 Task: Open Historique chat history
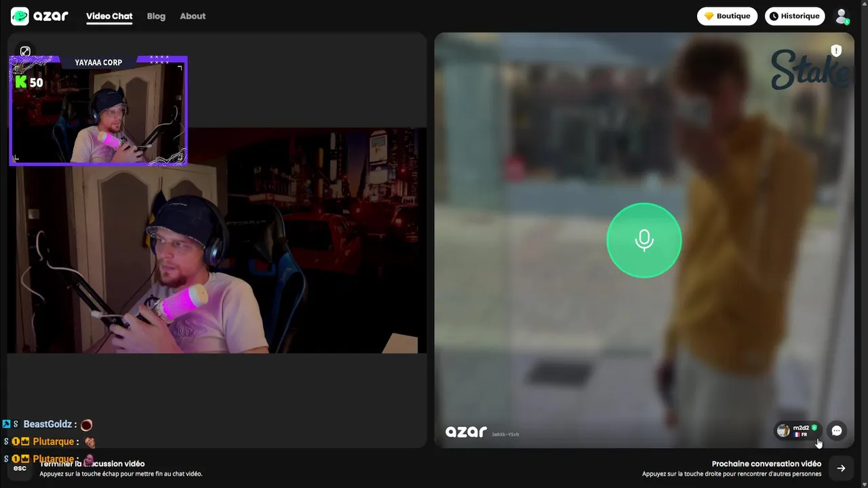coord(795,16)
